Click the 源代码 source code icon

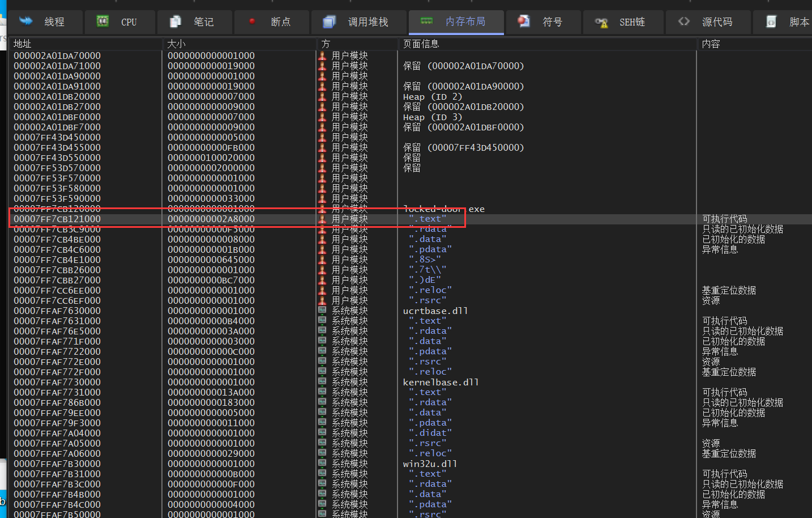point(684,22)
